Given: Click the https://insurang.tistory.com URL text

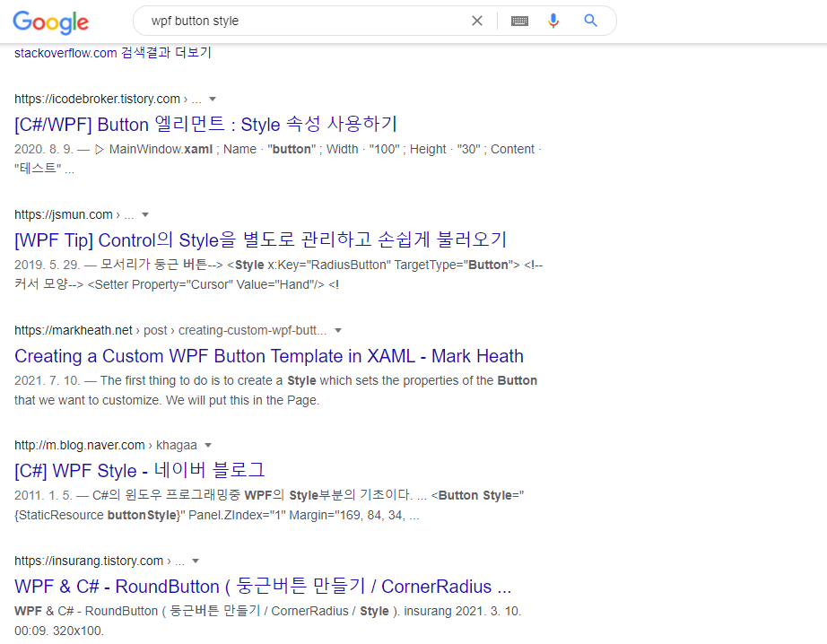Looking at the screenshot, I should [89, 561].
